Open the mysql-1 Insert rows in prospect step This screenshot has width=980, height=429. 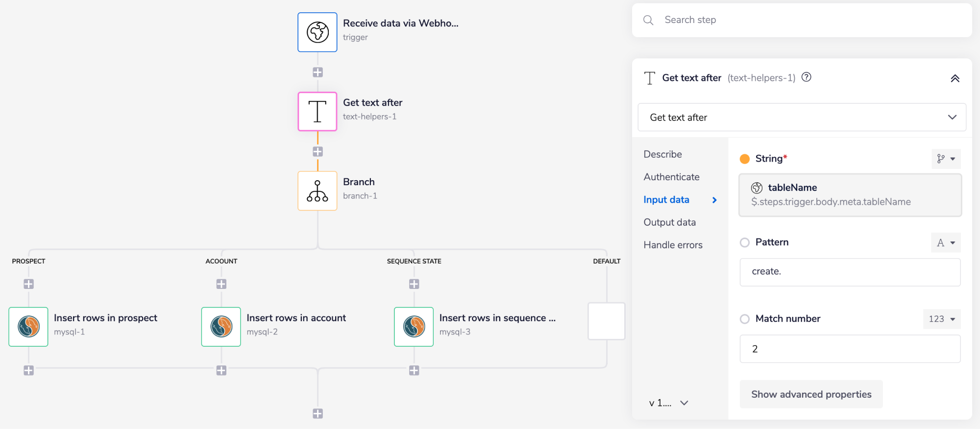[x=28, y=327]
